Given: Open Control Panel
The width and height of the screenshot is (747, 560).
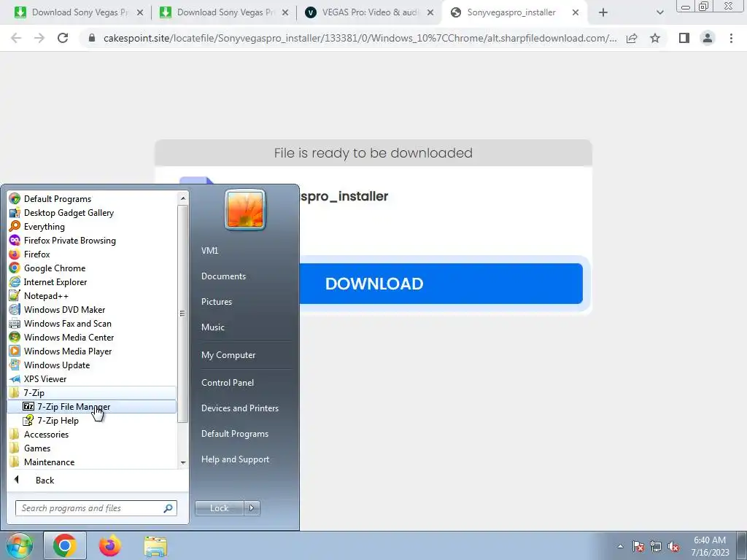Looking at the screenshot, I should (228, 383).
